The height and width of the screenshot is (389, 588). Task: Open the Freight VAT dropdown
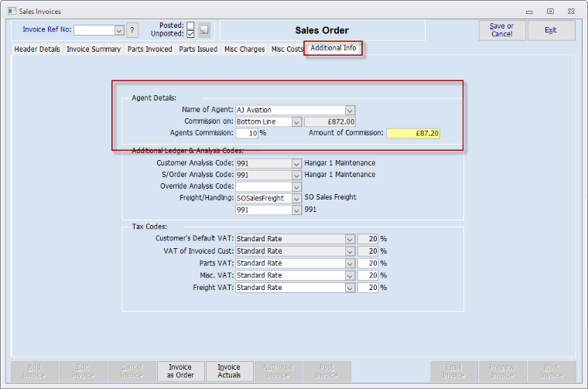click(350, 288)
